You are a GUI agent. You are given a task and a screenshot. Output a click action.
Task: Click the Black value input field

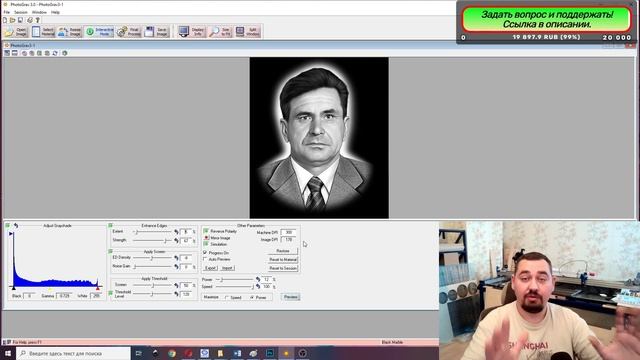[29, 296]
